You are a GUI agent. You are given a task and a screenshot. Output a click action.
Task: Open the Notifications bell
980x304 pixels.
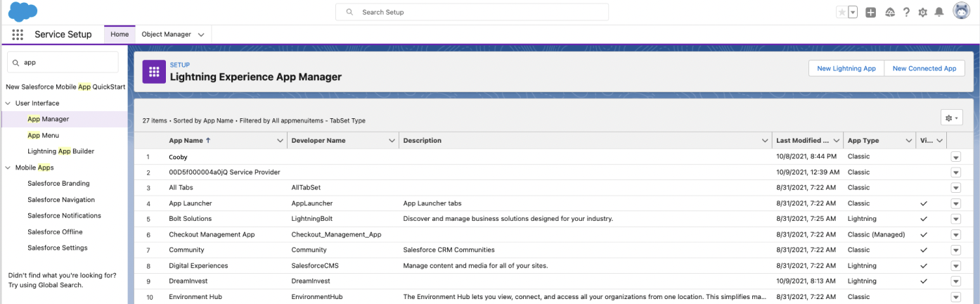coord(939,12)
